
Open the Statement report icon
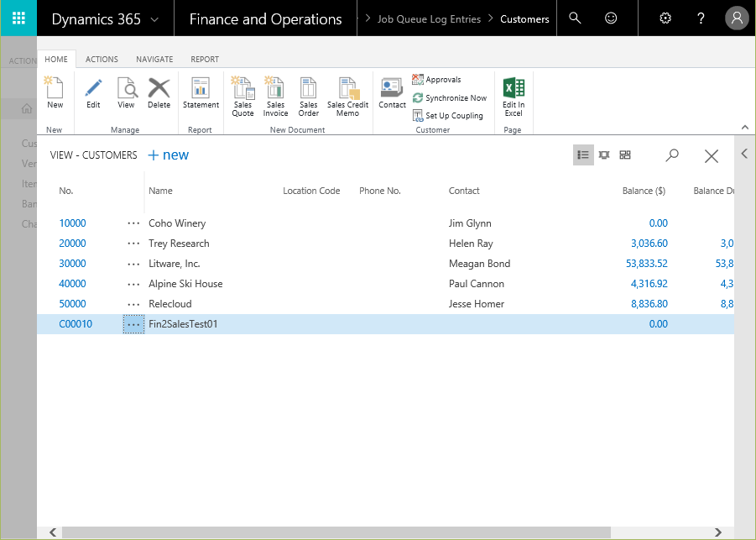pos(201,92)
